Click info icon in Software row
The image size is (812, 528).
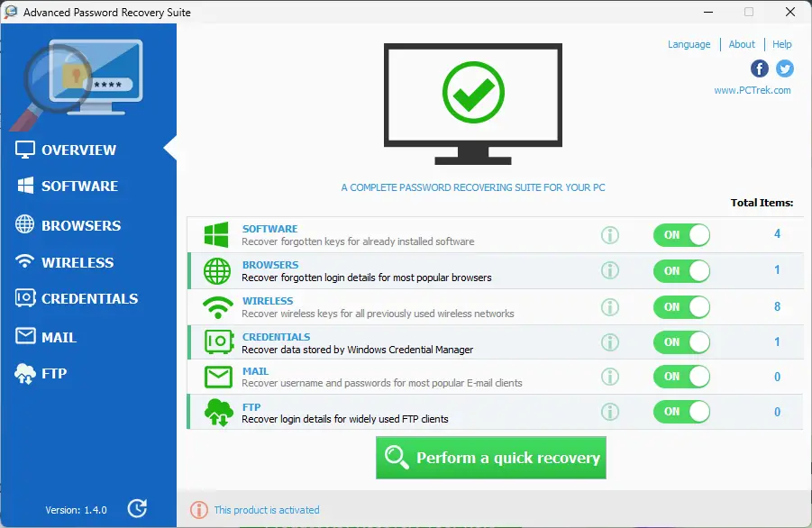(x=610, y=235)
